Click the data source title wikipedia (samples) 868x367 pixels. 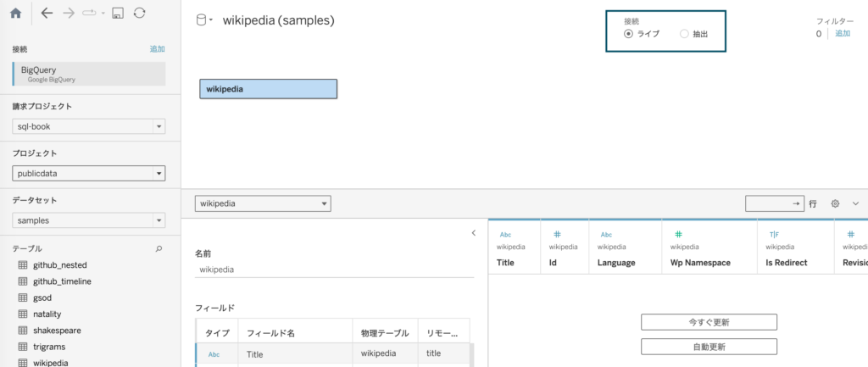point(278,21)
